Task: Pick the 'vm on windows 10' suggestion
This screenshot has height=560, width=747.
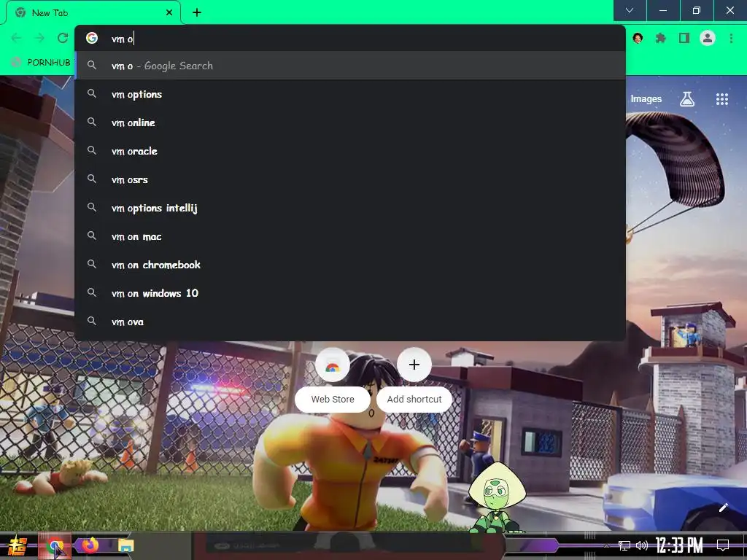Action: 350,293
